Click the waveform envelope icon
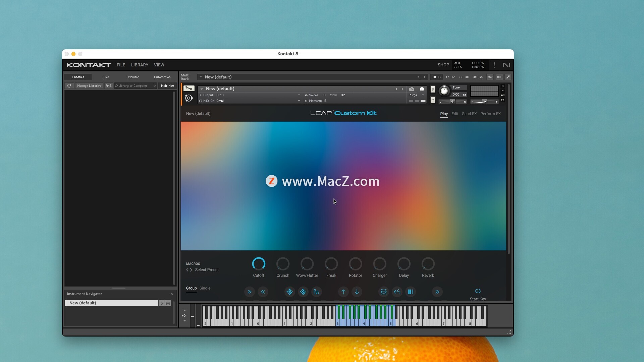Viewport: 644px width, 362px height. click(x=317, y=292)
